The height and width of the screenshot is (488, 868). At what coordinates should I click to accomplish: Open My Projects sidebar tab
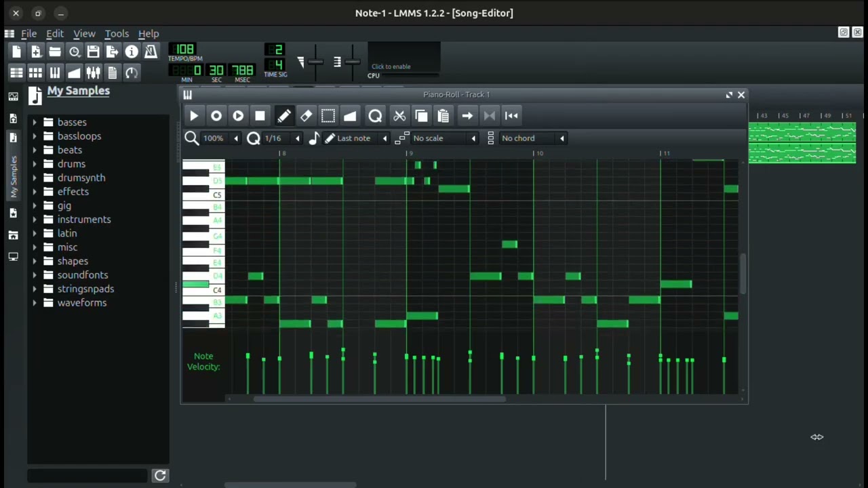point(13,119)
